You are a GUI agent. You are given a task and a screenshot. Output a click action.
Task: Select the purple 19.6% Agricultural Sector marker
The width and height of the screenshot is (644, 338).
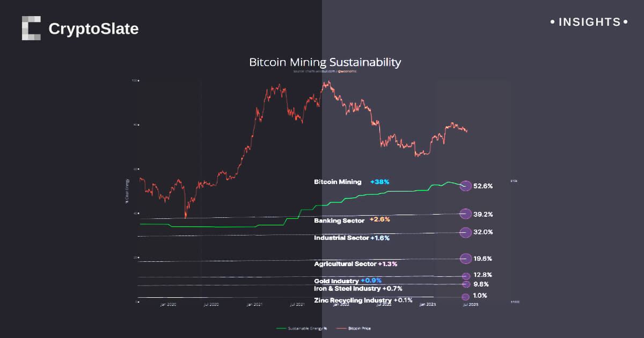(x=465, y=259)
